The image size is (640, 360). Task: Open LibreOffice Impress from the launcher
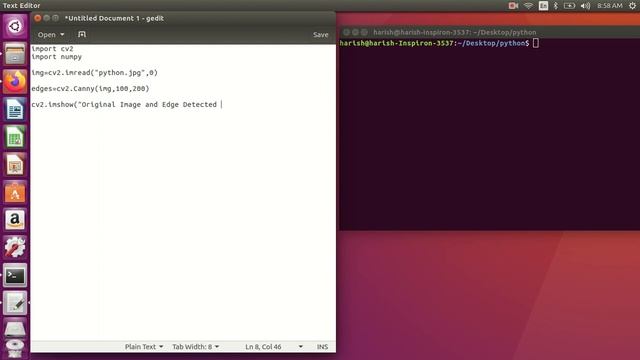tap(15, 164)
